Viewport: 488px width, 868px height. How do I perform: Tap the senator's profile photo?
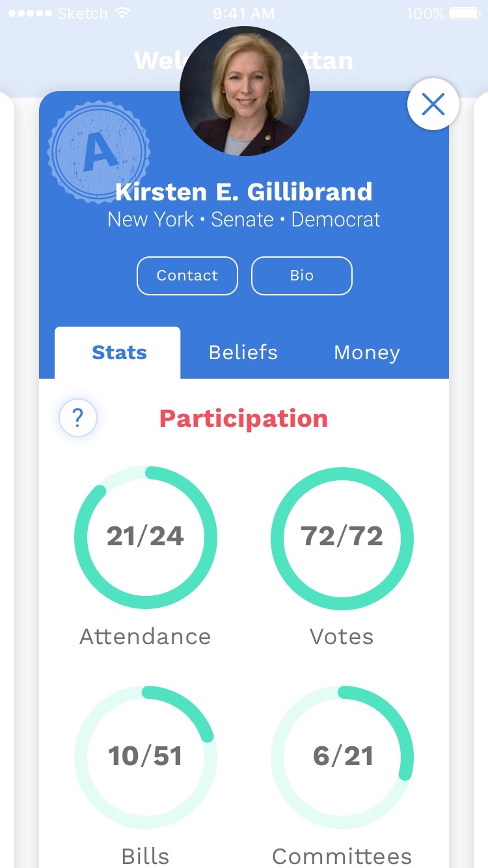244,91
